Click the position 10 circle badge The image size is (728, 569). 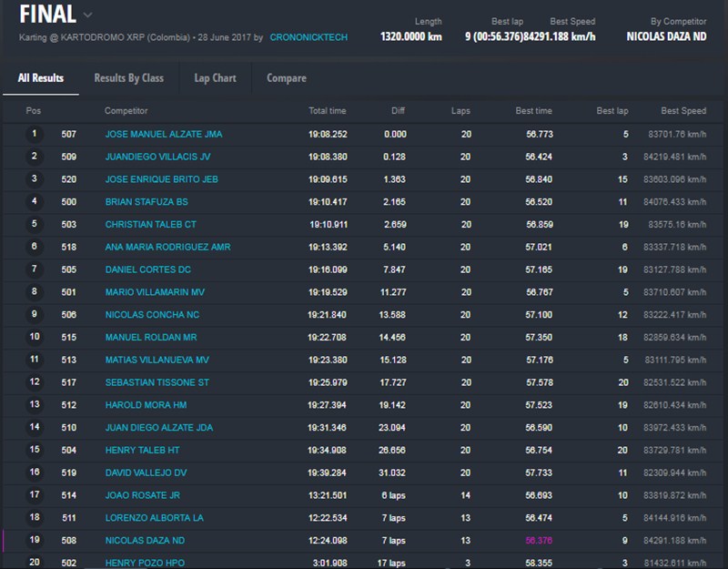(x=35, y=337)
